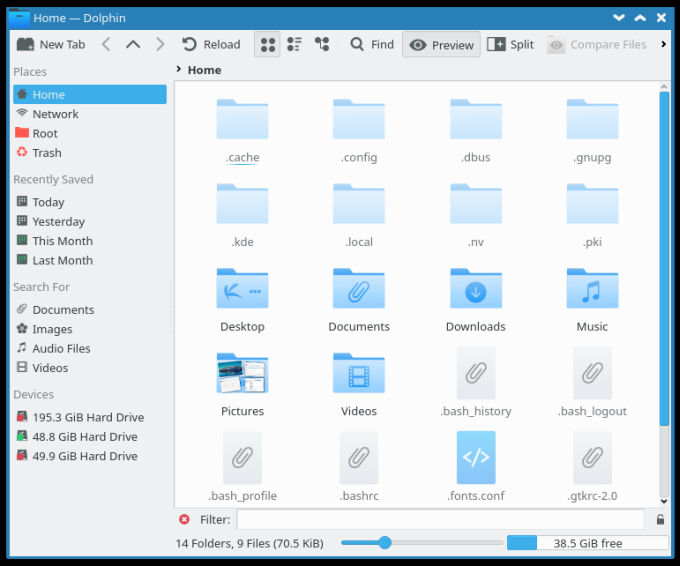Expand breadcrumb arrow before Home

pyautogui.click(x=179, y=70)
